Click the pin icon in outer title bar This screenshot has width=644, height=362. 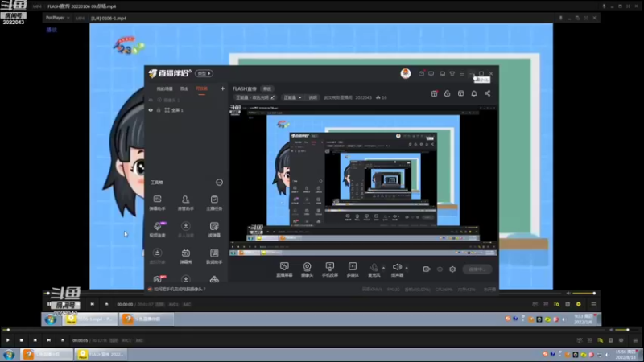click(x=604, y=6)
